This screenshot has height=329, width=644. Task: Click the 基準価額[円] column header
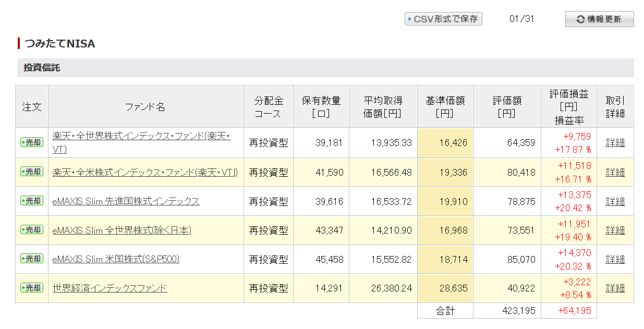445,106
